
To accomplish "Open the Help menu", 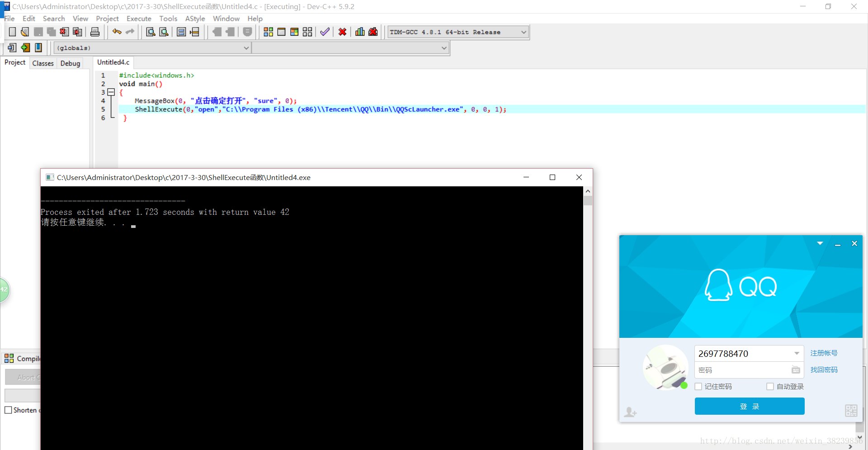I will (255, 19).
